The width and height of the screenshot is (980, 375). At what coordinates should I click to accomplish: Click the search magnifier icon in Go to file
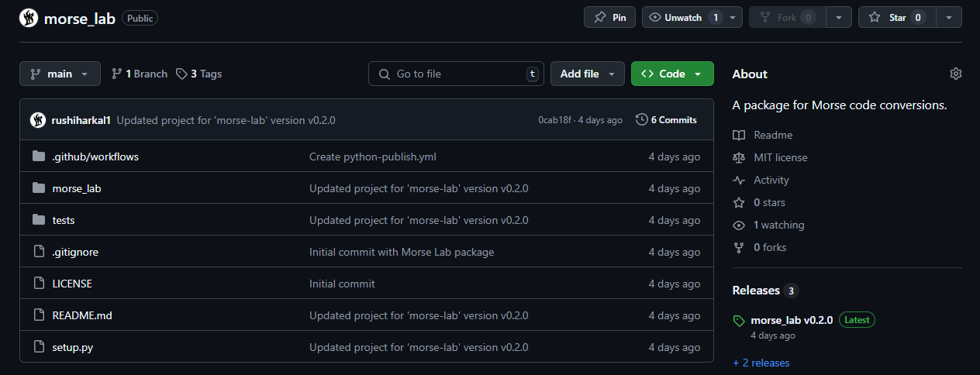click(x=384, y=74)
